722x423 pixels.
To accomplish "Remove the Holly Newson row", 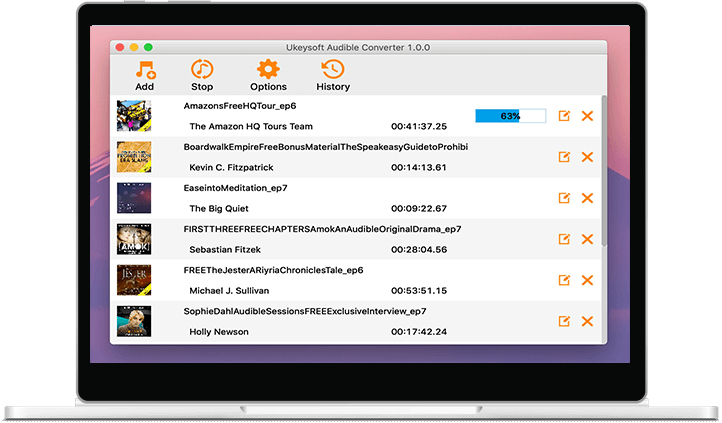I will pos(587,321).
